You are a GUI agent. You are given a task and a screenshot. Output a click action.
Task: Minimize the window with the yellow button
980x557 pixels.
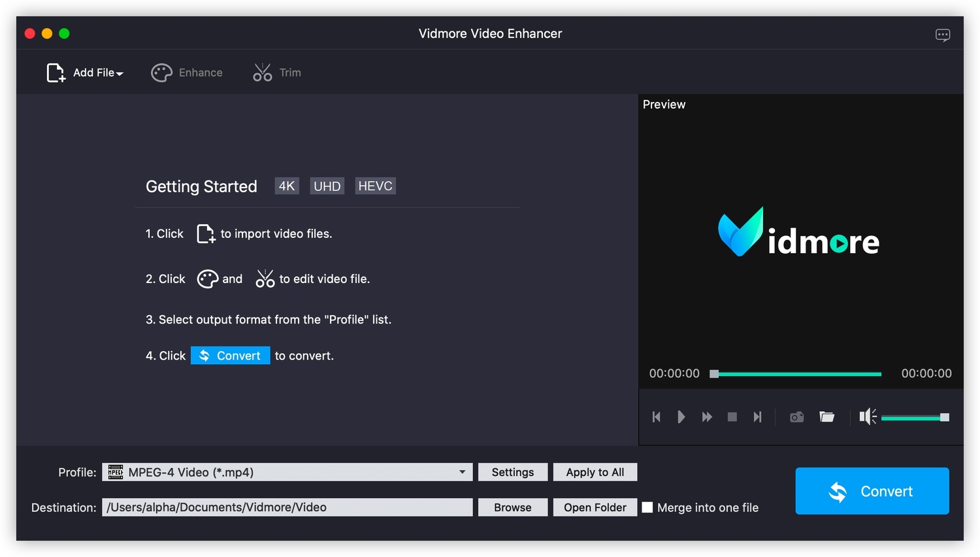[x=47, y=33]
